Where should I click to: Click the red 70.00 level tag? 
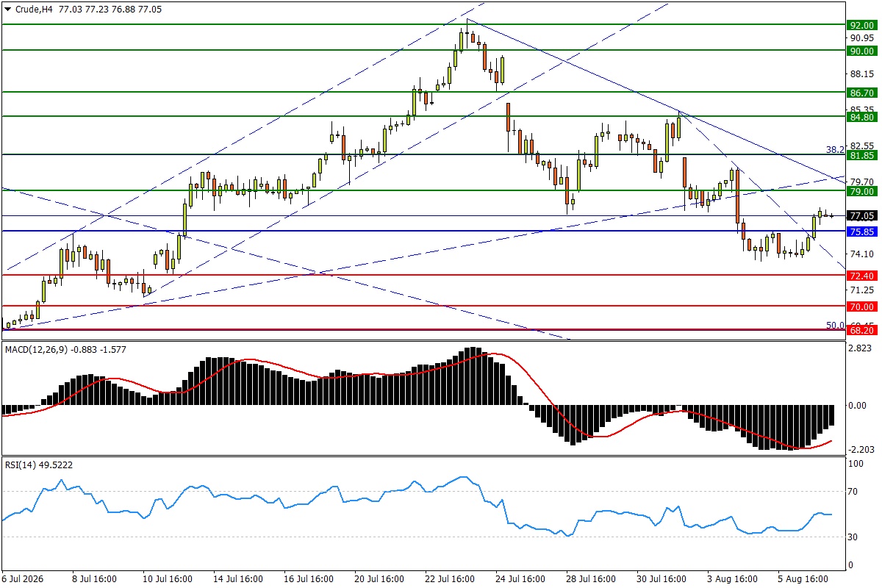coord(861,306)
